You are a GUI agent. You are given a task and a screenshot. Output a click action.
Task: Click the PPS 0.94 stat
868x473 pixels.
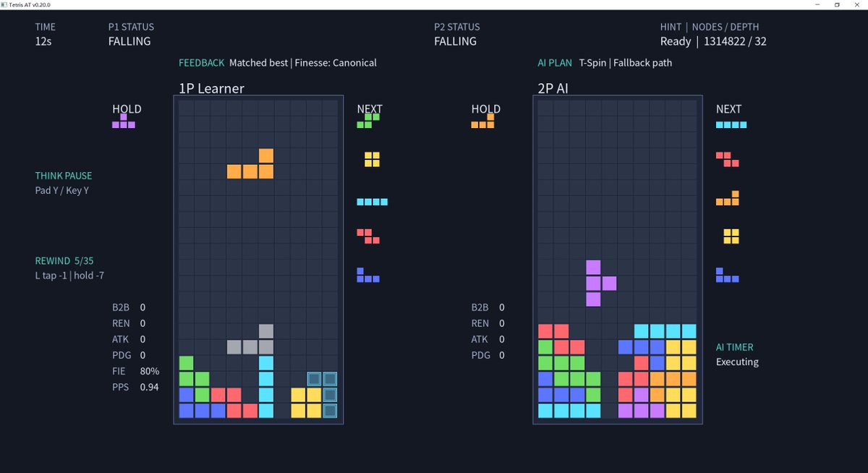[135, 387]
